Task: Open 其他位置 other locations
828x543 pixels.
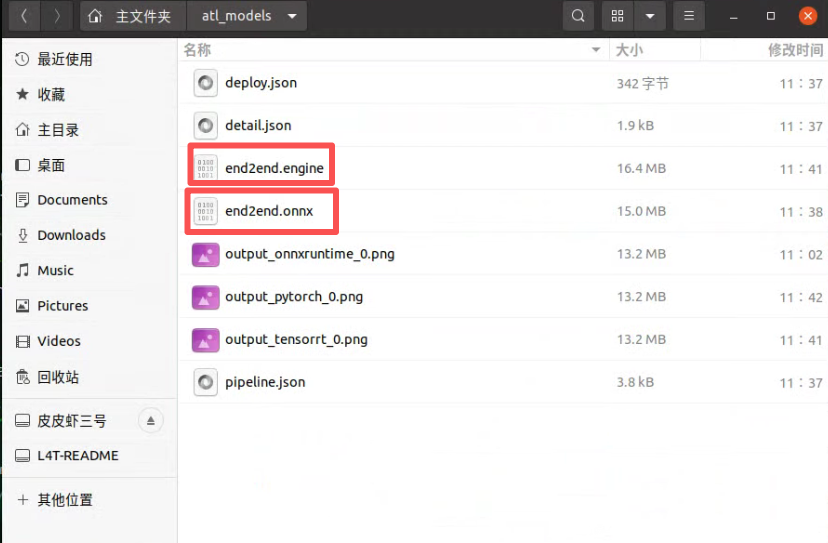Action: pyautogui.click(x=90, y=500)
